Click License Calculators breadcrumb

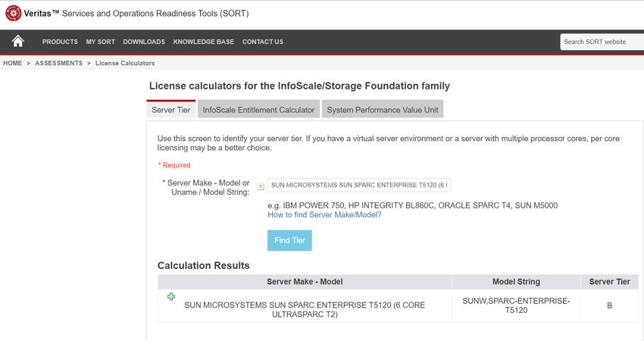tap(125, 63)
